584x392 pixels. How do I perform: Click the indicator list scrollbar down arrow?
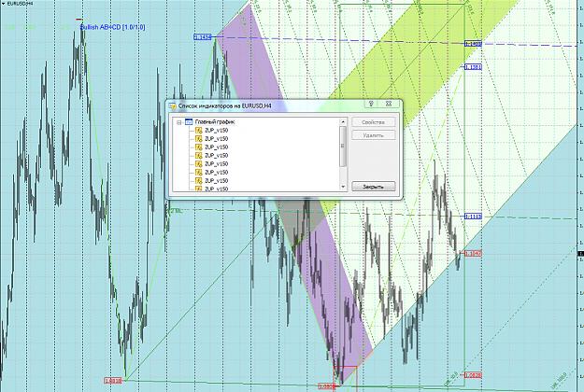[343, 187]
